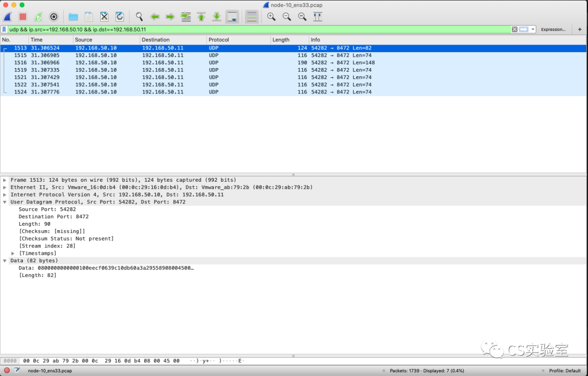
Task: Select packet number 1522
Action: pos(293,84)
